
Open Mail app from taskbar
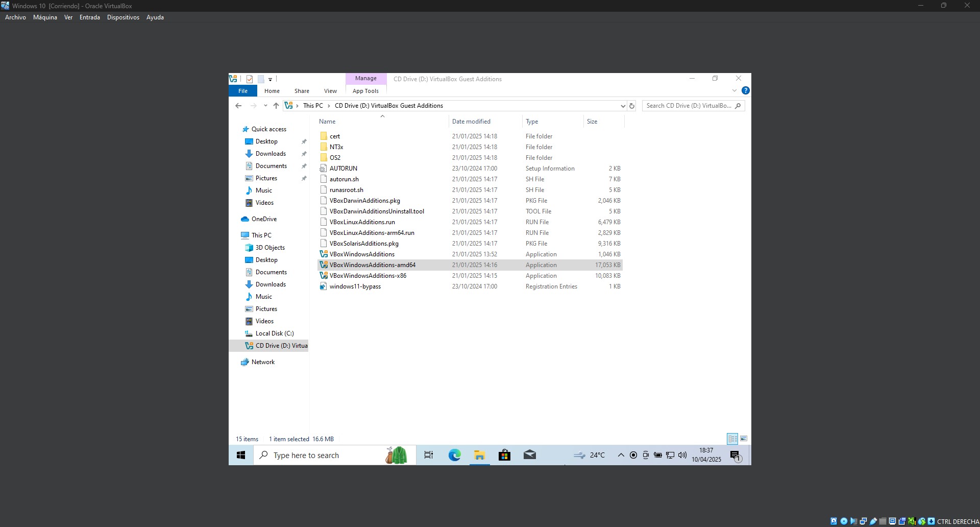[x=530, y=455]
